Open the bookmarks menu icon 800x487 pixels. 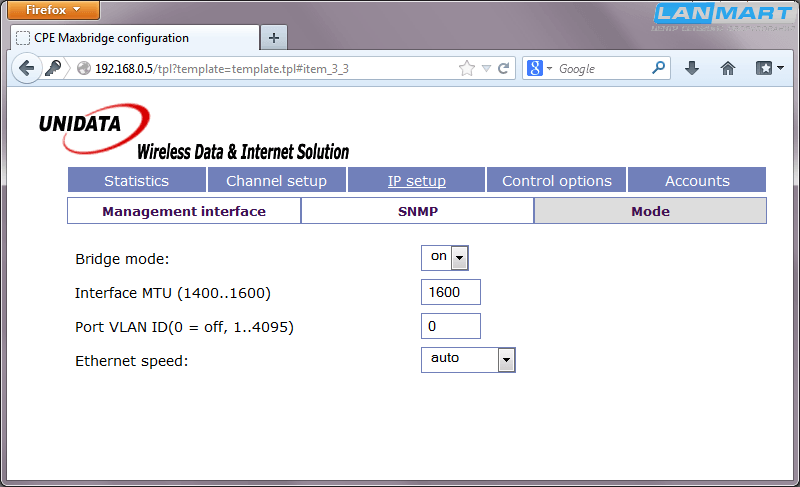click(x=769, y=69)
